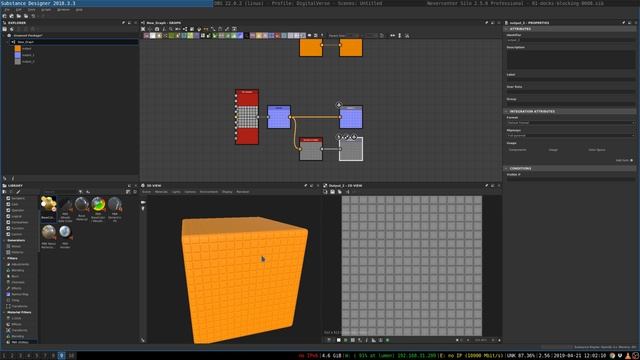Screen dimensions: 640x360
Task: Switch to workspace 10 in bottom bar
Action: (x=71, y=356)
